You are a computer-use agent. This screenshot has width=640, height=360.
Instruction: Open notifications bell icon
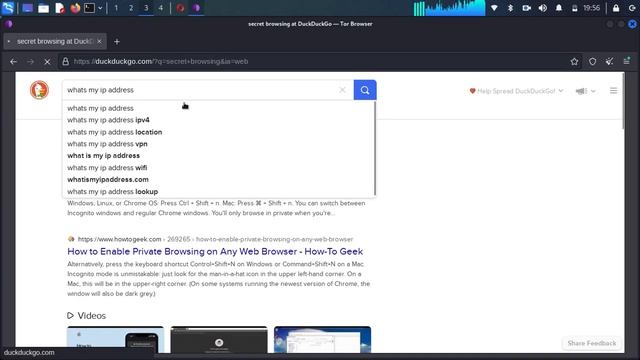pyautogui.click(x=559, y=8)
